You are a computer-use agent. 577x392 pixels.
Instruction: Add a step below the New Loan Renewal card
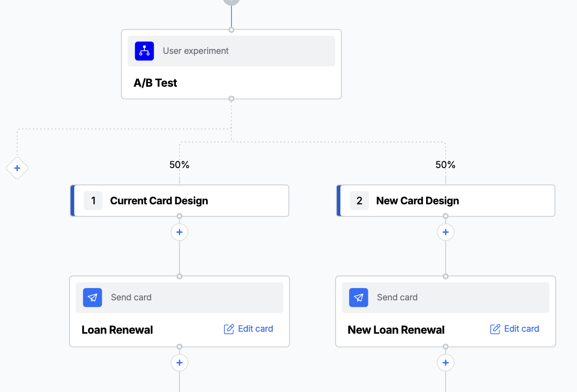[445, 363]
